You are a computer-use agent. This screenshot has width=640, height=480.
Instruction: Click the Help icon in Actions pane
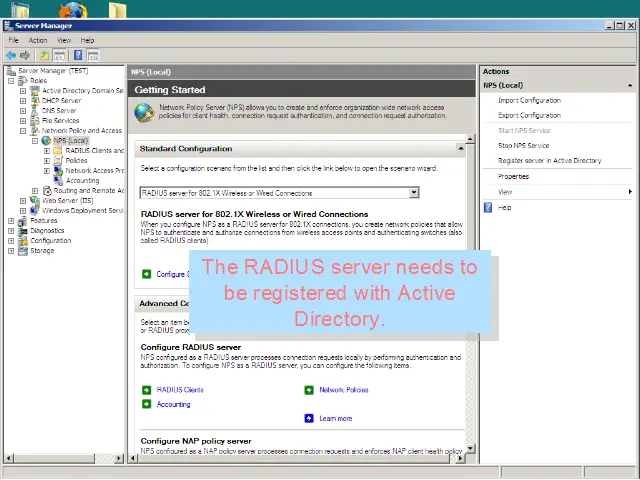tap(488, 207)
